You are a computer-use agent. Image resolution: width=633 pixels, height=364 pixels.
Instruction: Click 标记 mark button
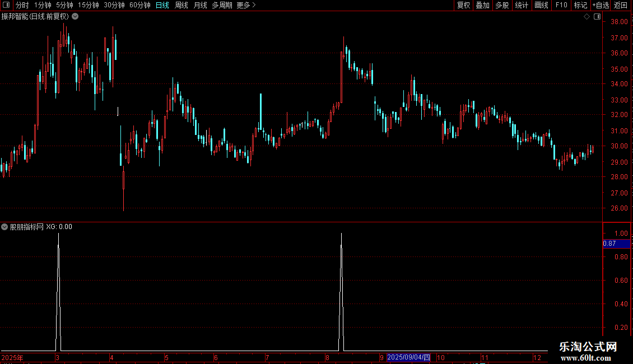point(580,5)
